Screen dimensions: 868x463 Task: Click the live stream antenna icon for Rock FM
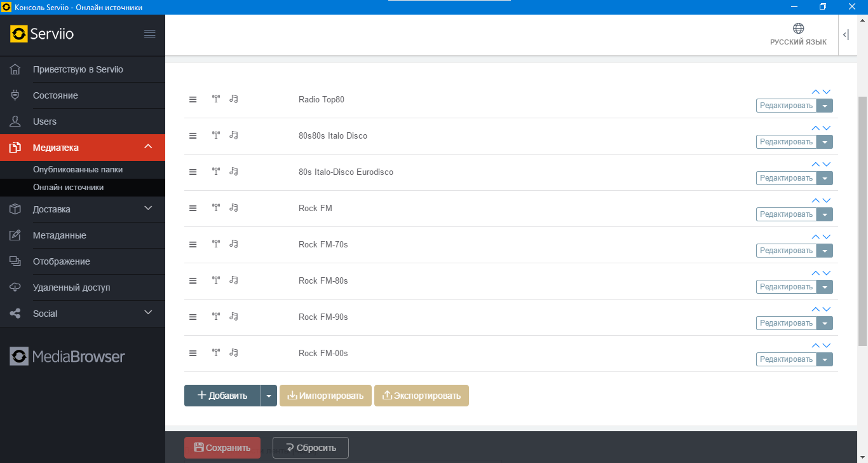(216, 207)
